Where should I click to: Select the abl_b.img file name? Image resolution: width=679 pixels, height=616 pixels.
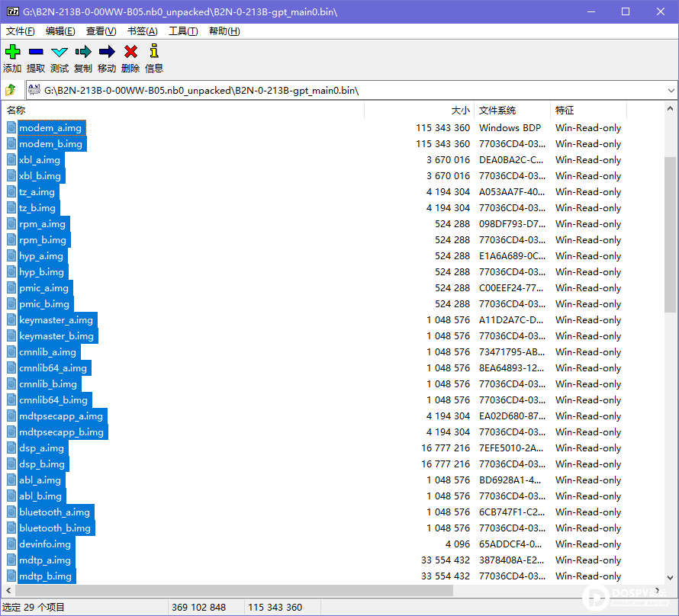pos(40,496)
